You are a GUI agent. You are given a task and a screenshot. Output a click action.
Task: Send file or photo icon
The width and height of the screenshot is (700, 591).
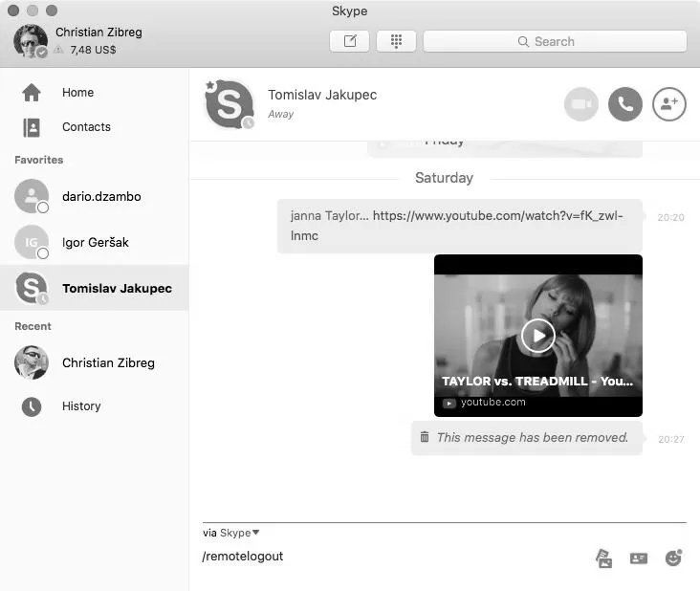coord(604,558)
